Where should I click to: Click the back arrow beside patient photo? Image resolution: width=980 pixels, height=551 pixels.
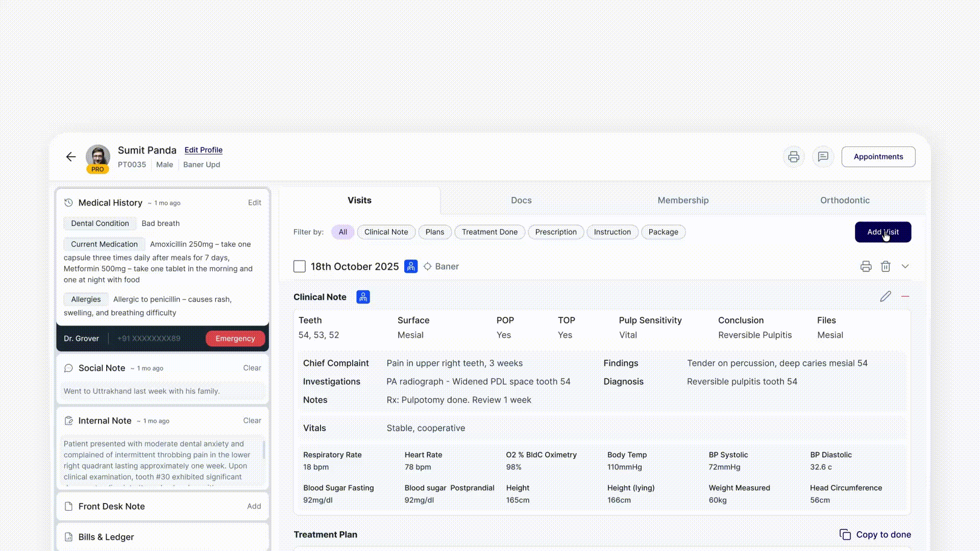71,157
